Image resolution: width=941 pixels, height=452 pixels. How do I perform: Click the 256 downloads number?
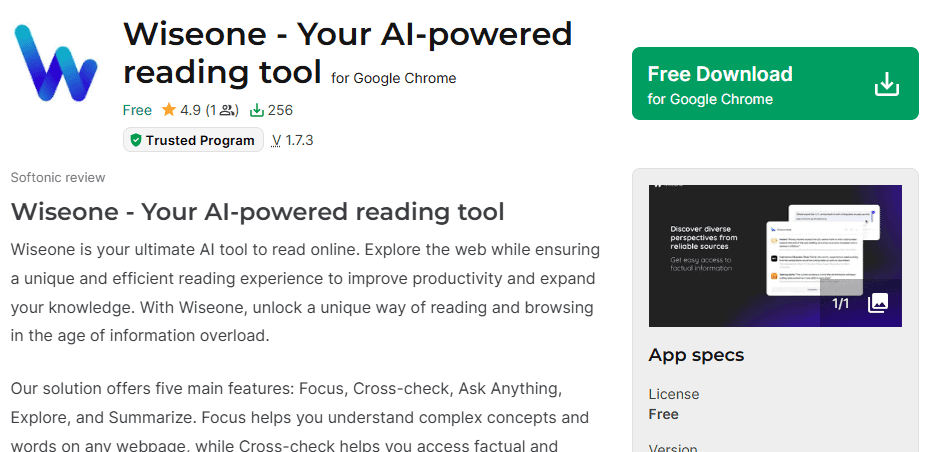point(280,110)
